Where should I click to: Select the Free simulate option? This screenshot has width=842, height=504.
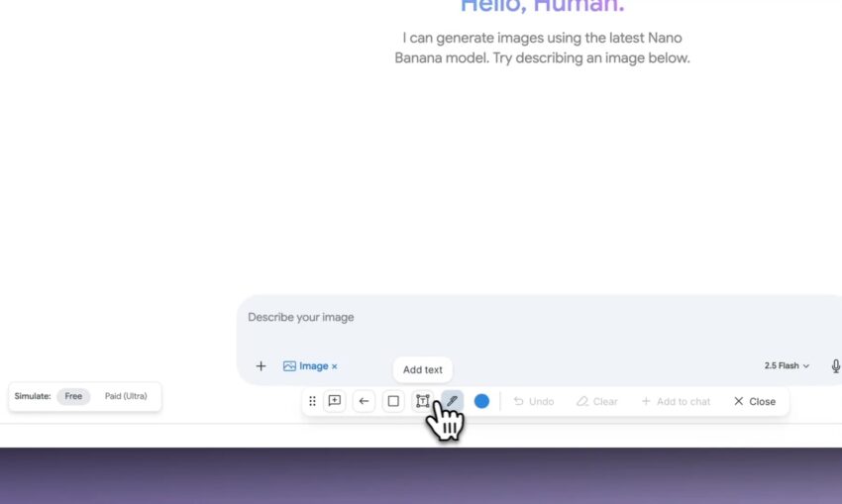73,396
